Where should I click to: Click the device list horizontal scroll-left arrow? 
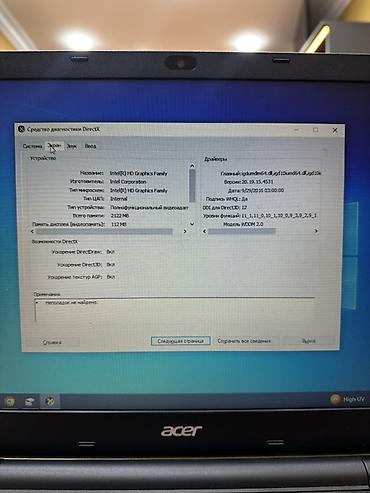coord(32,231)
